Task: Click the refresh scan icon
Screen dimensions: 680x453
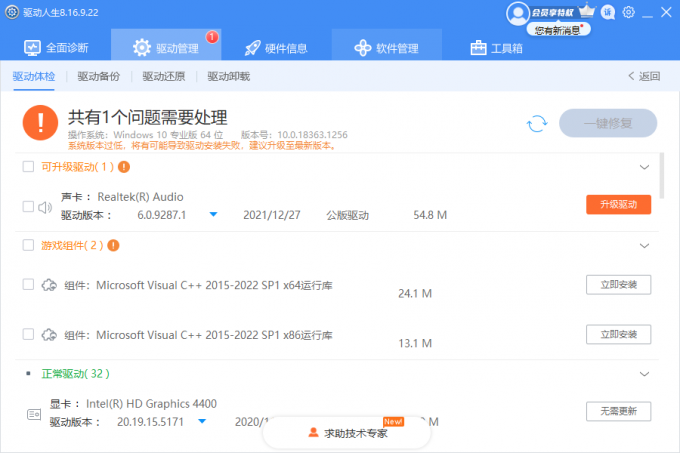Action: tap(537, 123)
